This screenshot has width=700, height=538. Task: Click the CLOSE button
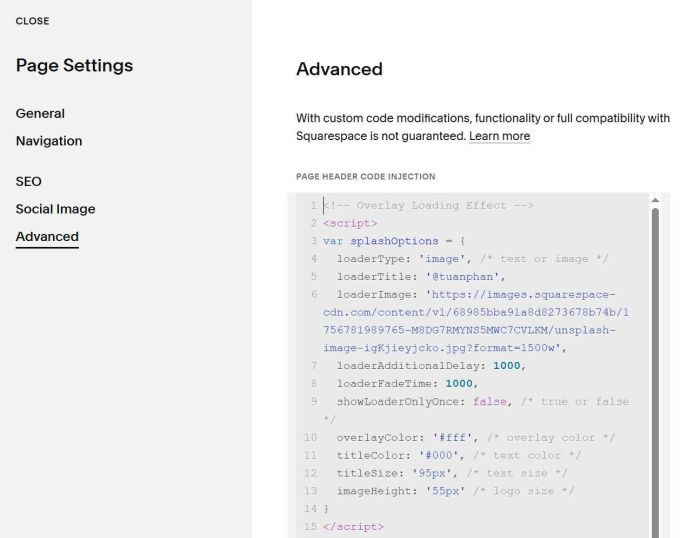pos(32,21)
